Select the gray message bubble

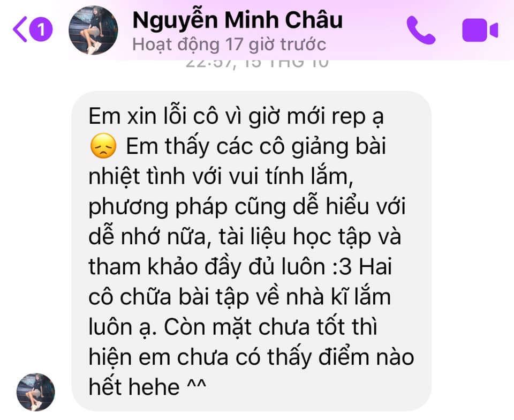pyautogui.click(x=251, y=251)
